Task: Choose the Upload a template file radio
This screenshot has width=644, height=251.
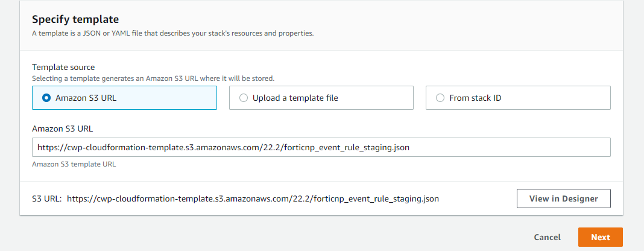Action: (244, 98)
